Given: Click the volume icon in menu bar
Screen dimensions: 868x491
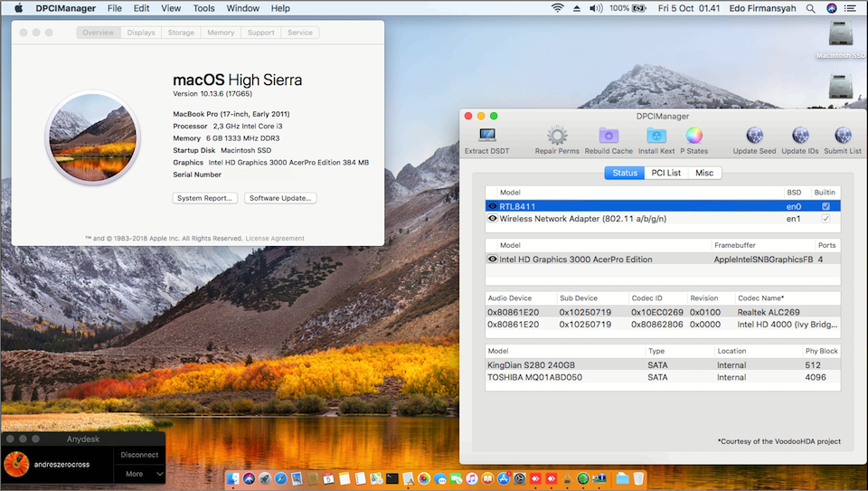Looking at the screenshot, I should pos(596,8).
